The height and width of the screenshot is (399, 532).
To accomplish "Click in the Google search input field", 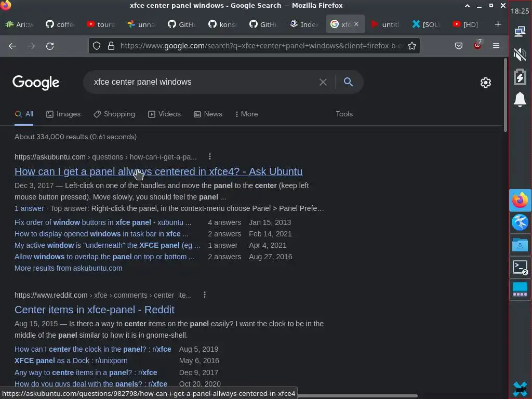I will click(x=204, y=82).
